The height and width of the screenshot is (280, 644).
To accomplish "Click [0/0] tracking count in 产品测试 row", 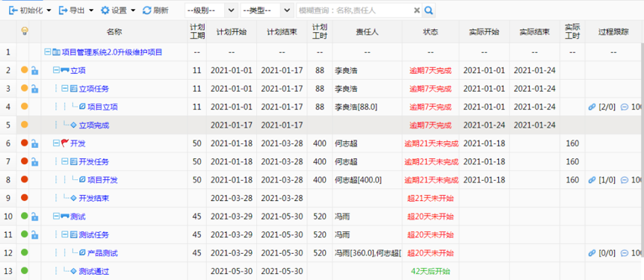I will point(607,253).
